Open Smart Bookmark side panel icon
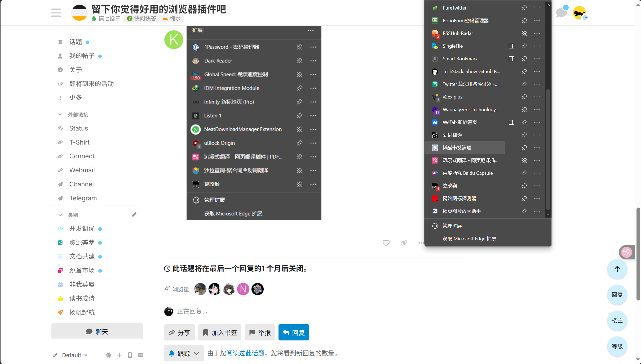 511,59
